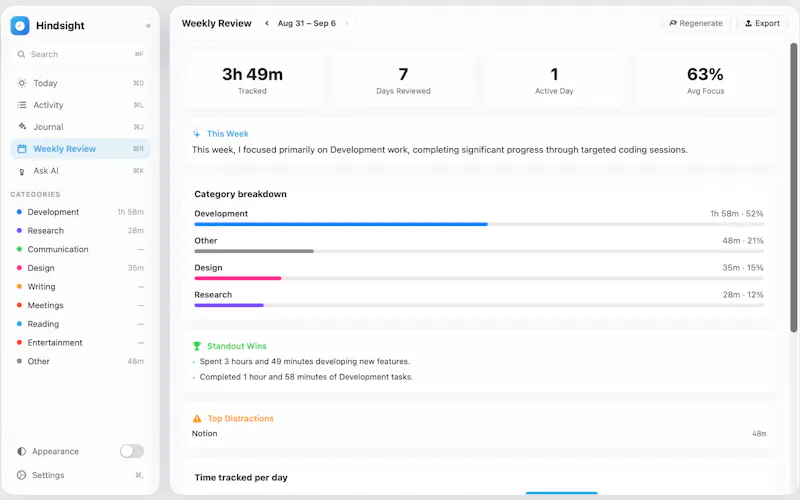
Task: Click the purple Research progress bar
Action: (229, 305)
